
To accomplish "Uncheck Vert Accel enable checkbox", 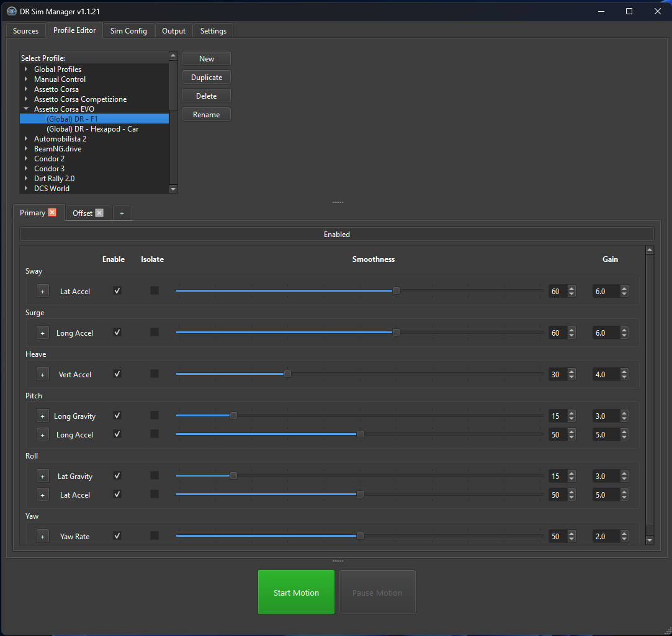I will (117, 374).
